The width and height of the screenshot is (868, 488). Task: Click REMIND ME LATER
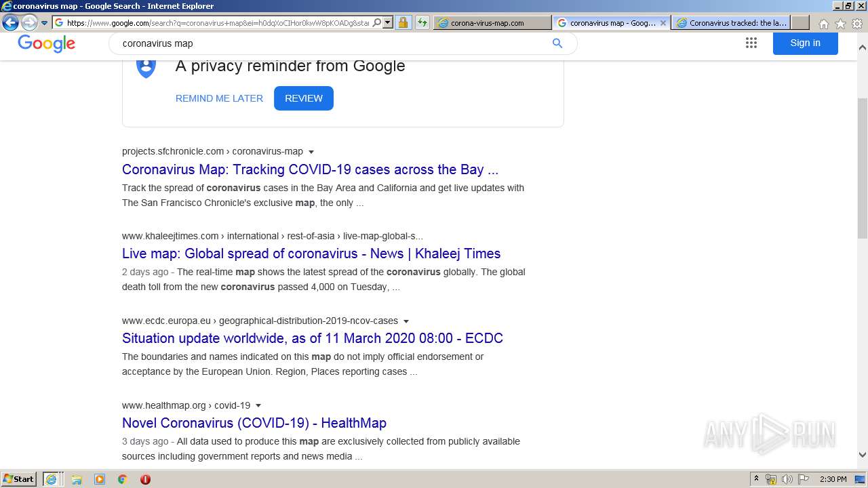(219, 98)
